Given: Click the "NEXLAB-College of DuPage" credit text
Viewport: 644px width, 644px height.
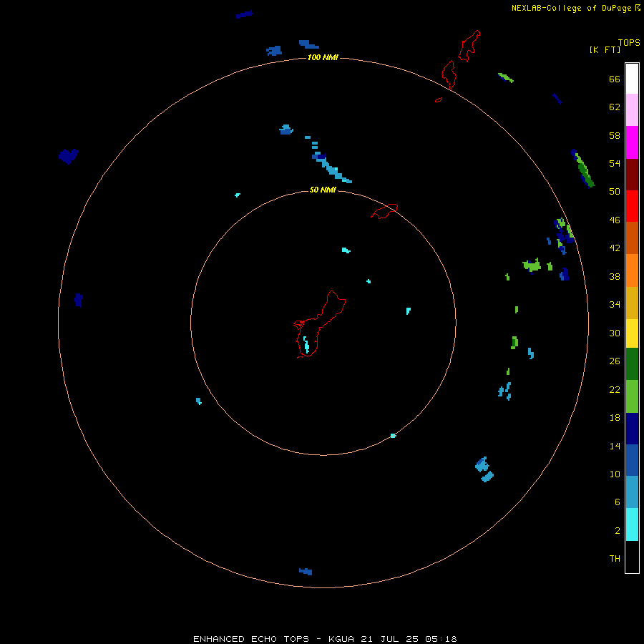Looking at the screenshot, I should tap(571, 8).
